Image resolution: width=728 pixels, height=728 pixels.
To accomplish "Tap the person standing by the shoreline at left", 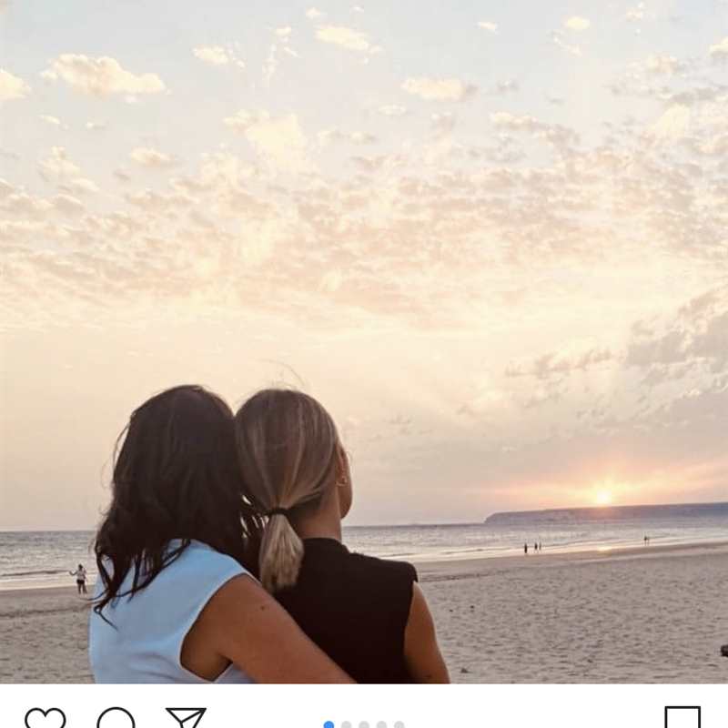I will (x=81, y=579).
